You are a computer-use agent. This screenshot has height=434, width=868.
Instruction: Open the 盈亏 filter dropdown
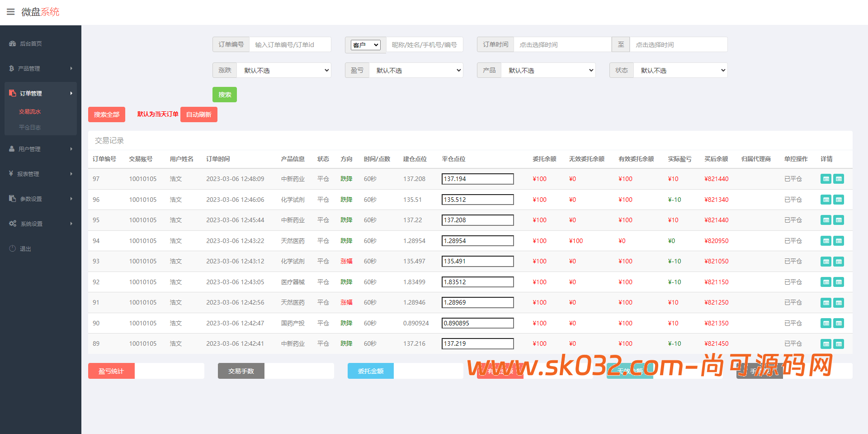[416, 70]
